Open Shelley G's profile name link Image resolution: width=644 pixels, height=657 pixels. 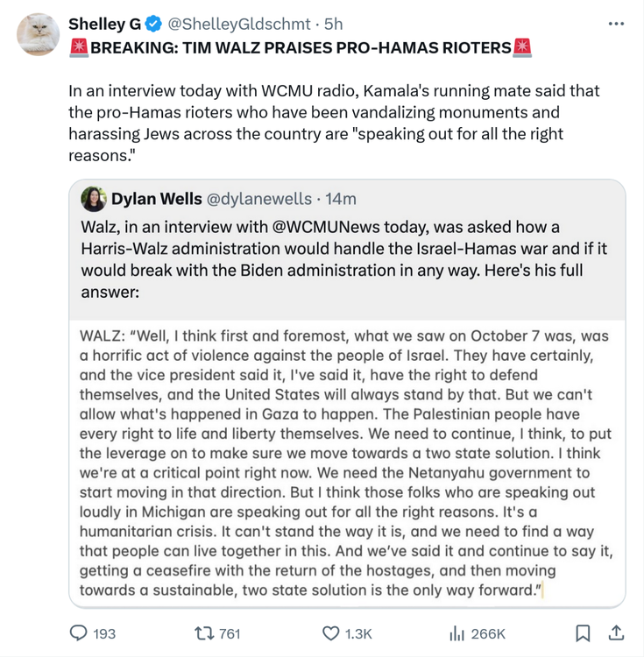pyautogui.click(x=104, y=23)
